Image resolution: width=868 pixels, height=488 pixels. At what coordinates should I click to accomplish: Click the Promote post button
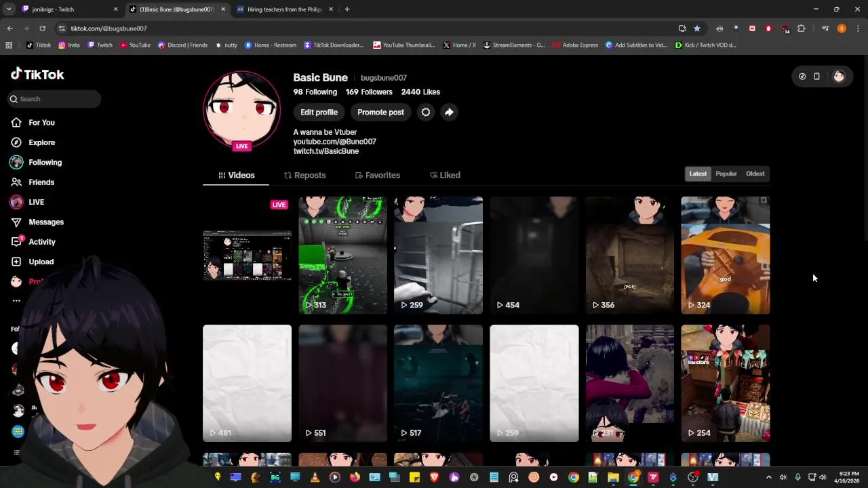coord(380,113)
